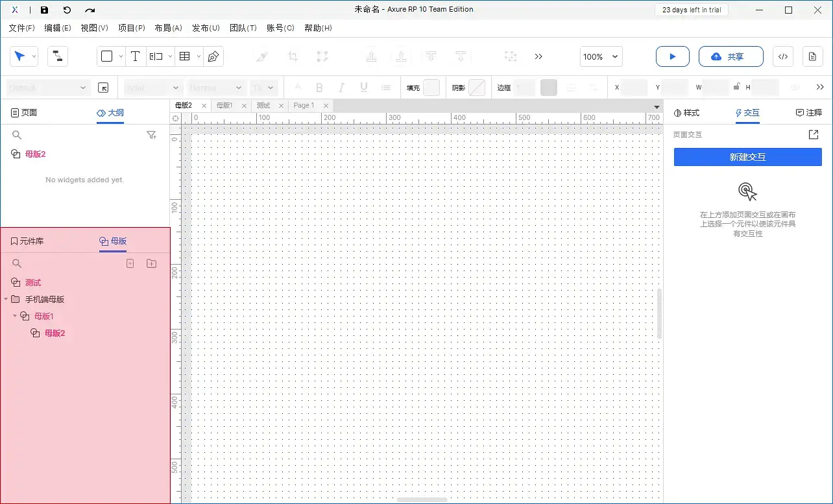Viewport: 833px width, 504px height.
Task: Select the arrow selection tool
Action: (19, 56)
